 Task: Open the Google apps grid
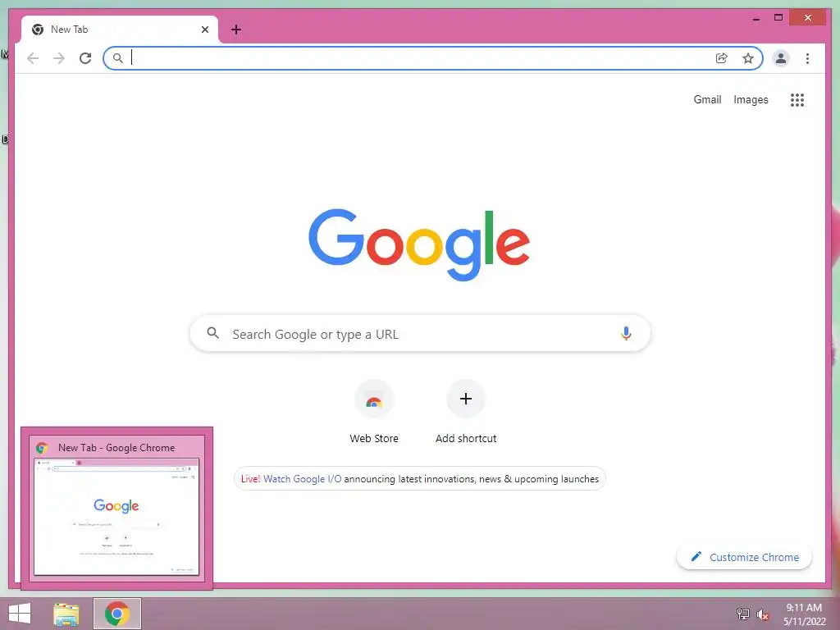point(797,99)
